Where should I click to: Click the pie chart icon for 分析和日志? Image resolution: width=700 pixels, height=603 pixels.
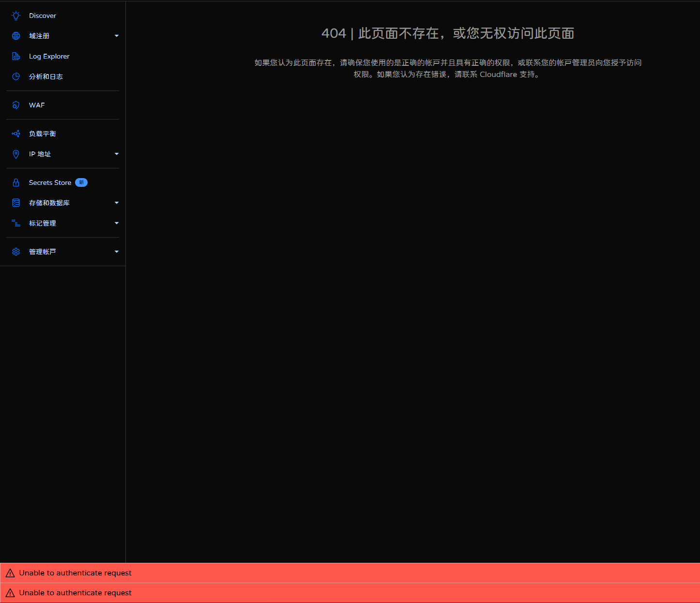16,76
